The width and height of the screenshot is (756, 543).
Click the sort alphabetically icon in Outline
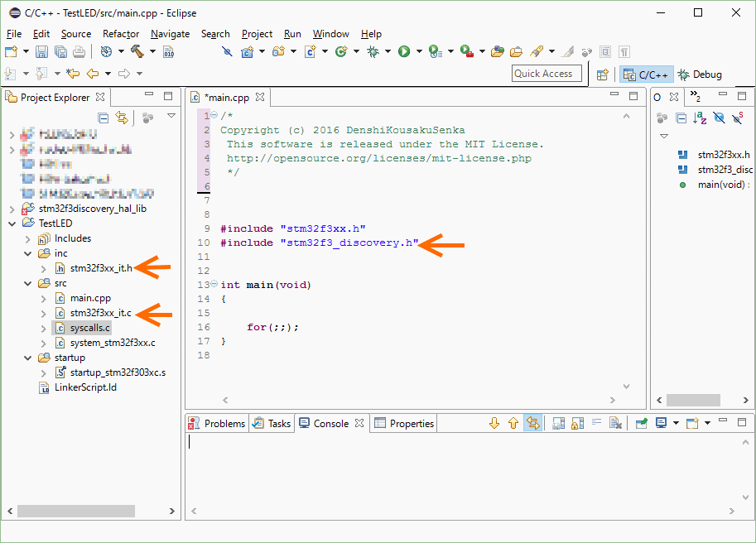[x=700, y=118]
